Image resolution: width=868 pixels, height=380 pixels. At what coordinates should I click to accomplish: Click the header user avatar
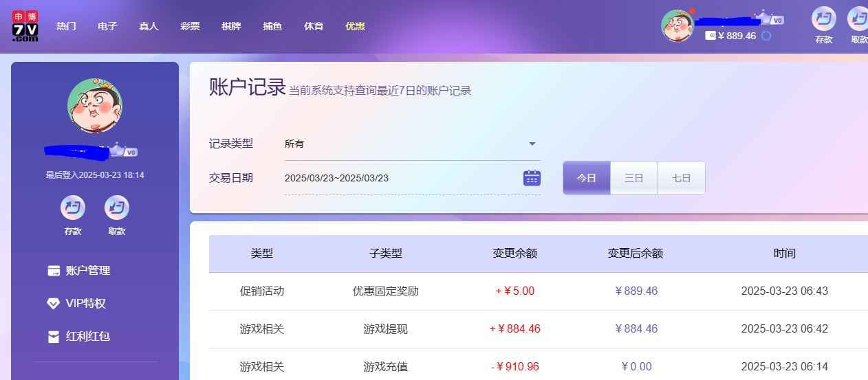tap(677, 26)
